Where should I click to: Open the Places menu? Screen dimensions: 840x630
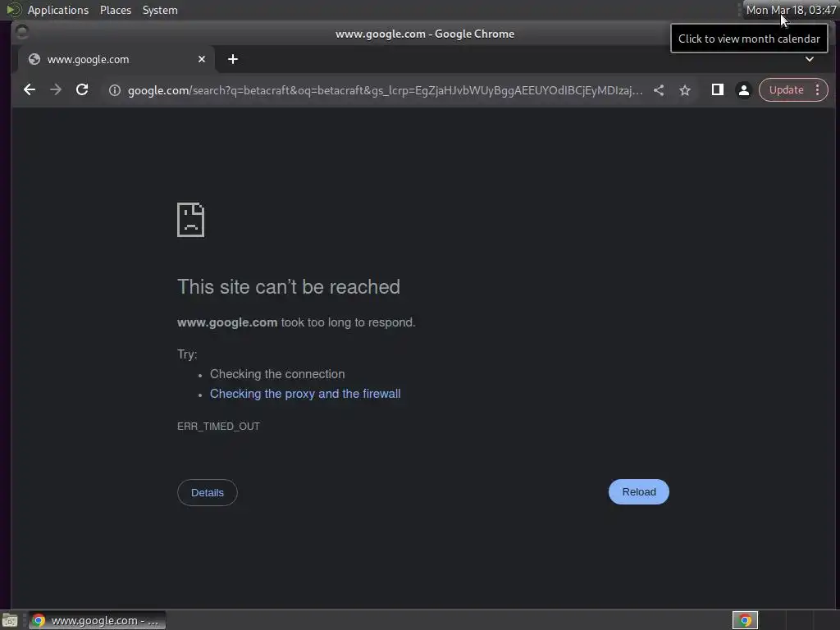[116, 10]
